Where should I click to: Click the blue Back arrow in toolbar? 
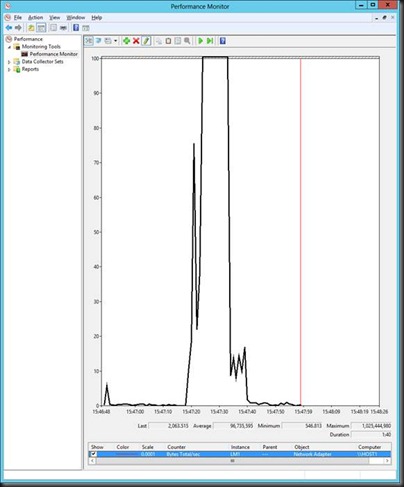coord(9,28)
